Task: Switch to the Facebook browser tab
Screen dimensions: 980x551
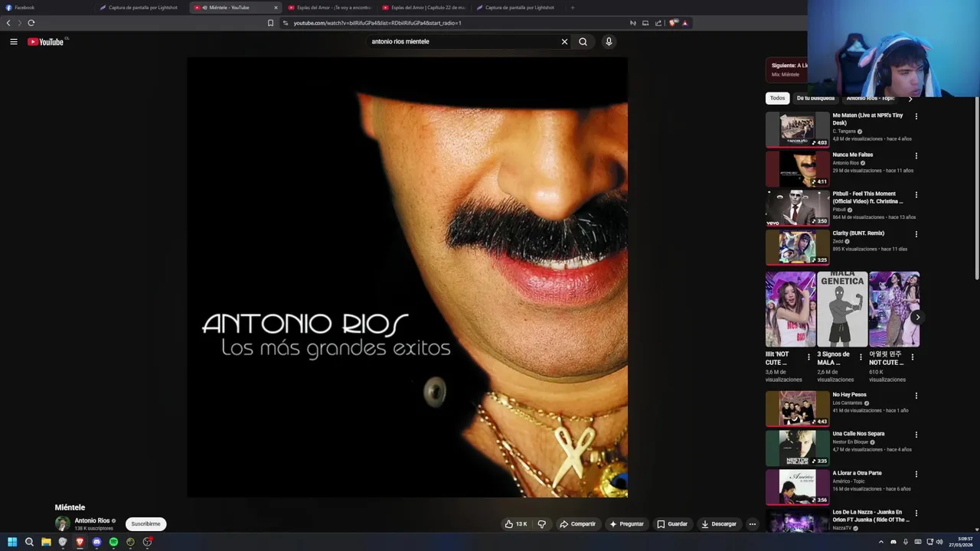Action: coord(46,8)
